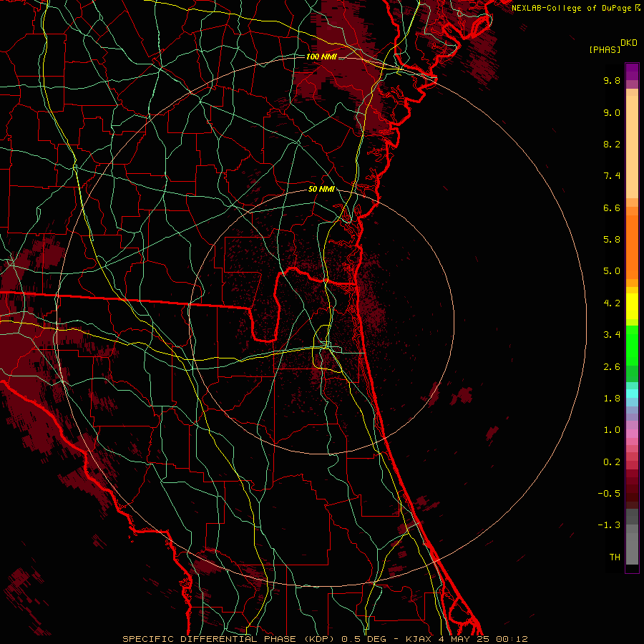Click the NEXLAB-College of DuPage label
The height and width of the screenshot is (644, 644).
(571, 8)
